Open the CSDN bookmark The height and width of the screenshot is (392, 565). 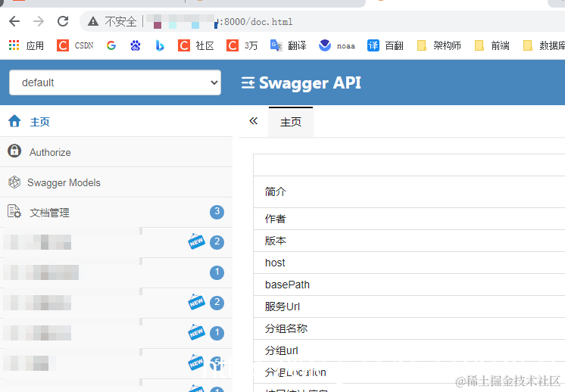point(75,45)
